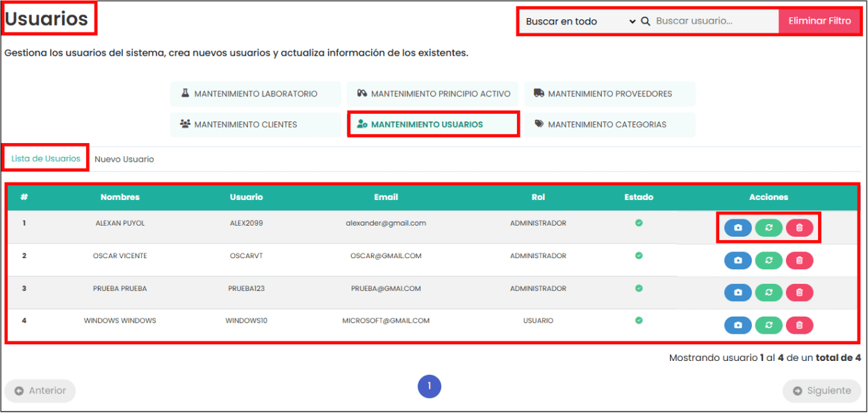Open Mantenimiento Laboratorio section
The height and width of the screenshot is (413, 868).
[255, 94]
